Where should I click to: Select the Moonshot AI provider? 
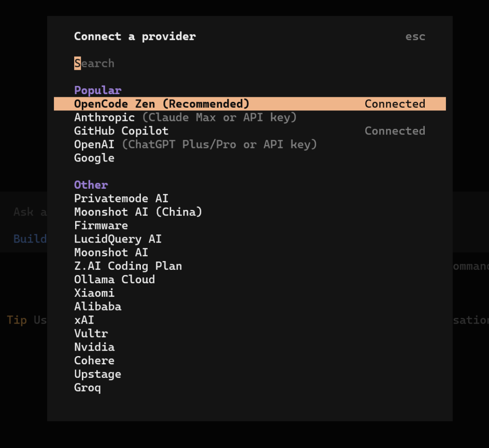111,253
